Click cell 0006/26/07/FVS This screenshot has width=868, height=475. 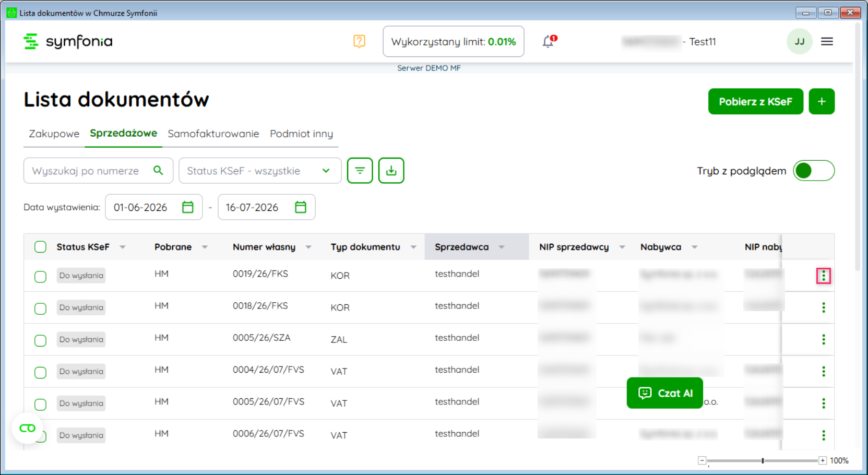click(268, 433)
